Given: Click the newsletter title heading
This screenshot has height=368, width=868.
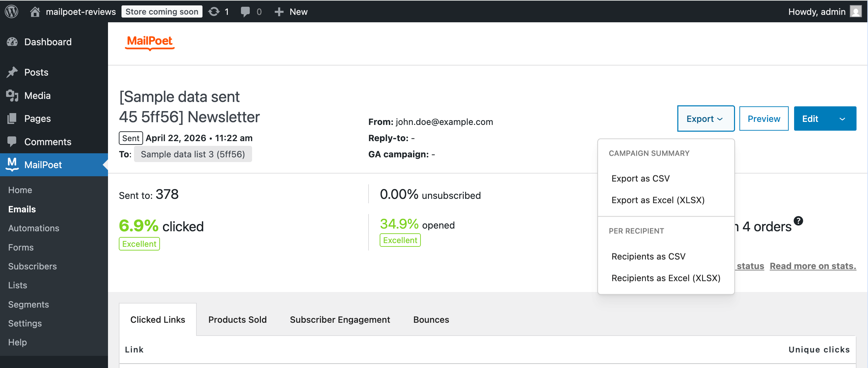Looking at the screenshot, I should tap(189, 107).
